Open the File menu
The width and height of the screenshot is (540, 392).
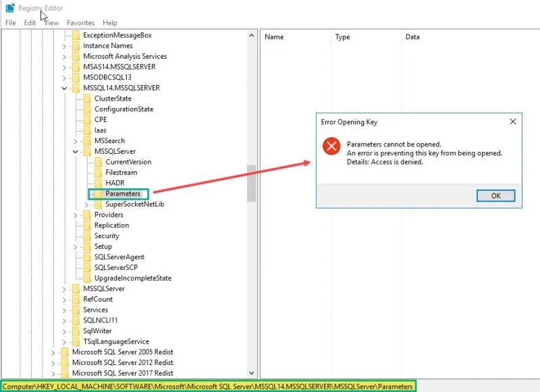(x=10, y=22)
